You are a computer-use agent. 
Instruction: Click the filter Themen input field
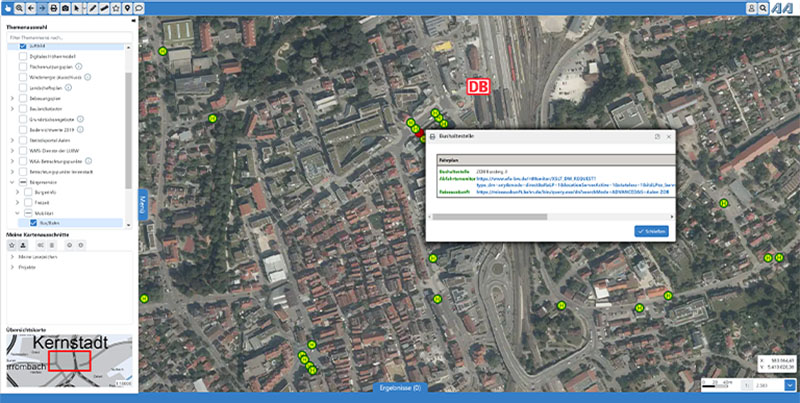pos(69,37)
